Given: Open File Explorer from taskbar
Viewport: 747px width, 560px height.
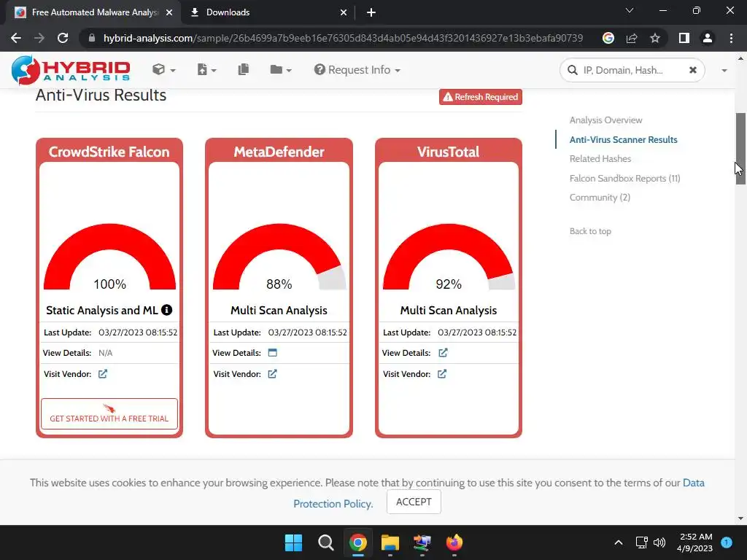Looking at the screenshot, I should point(390,542).
